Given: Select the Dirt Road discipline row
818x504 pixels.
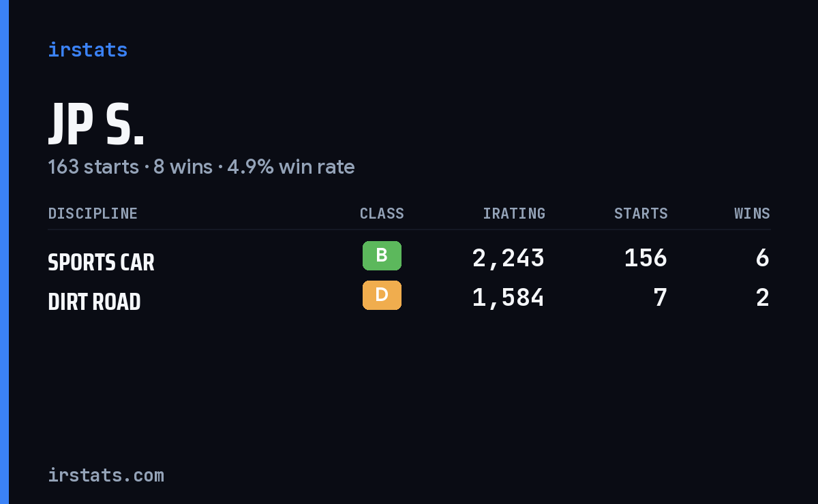Looking at the screenshot, I should [409, 298].
